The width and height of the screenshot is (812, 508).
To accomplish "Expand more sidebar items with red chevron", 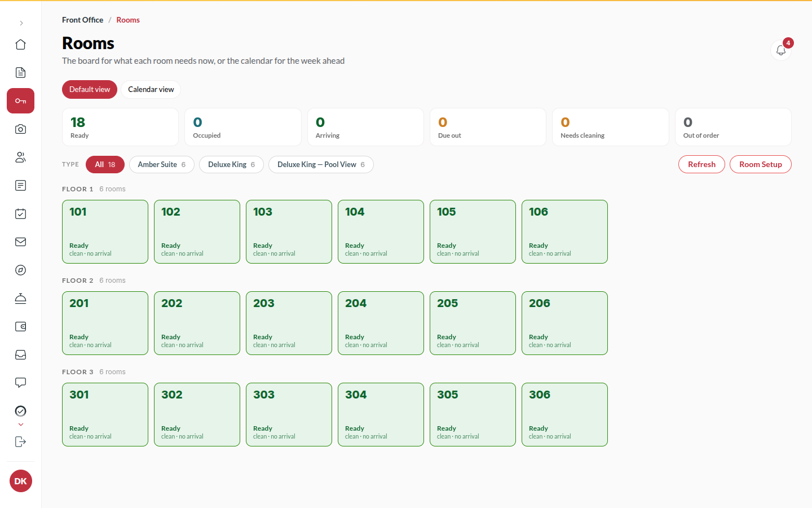I will (21, 424).
